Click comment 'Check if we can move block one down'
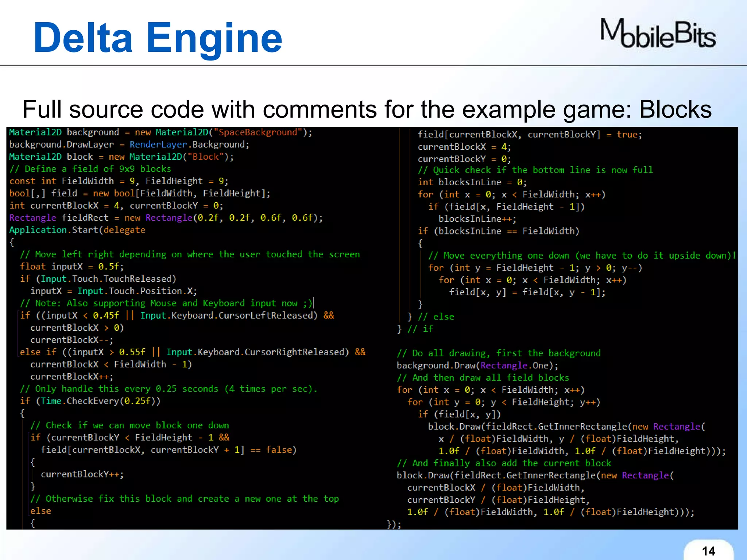The image size is (747, 560). click(x=129, y=425)
